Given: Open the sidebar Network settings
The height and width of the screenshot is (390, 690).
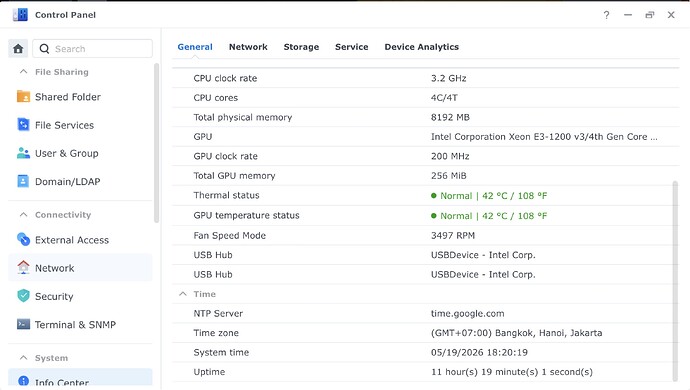Looking at the screenshot, I should click(x=80, y=268).
